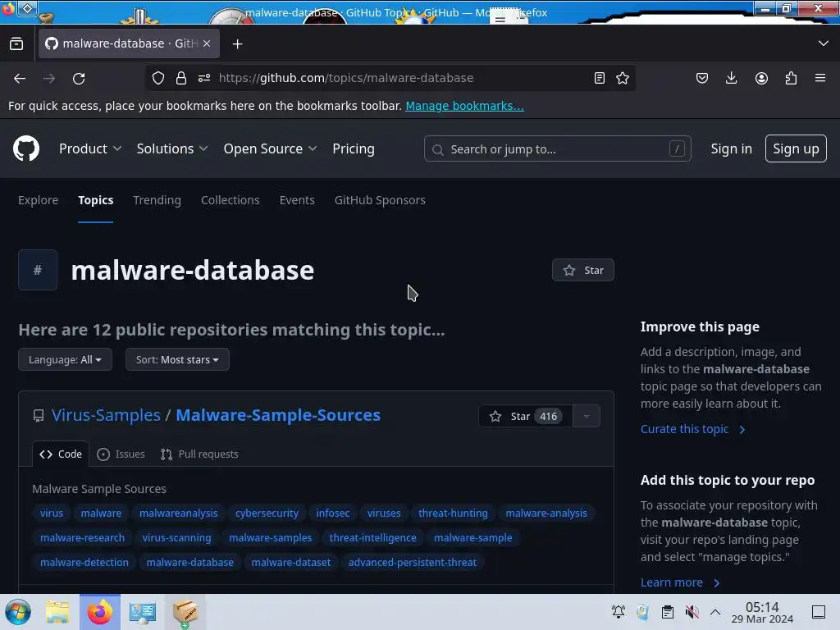
Task: Reload the page with the refresh icon
Action: tap(79, 78)
